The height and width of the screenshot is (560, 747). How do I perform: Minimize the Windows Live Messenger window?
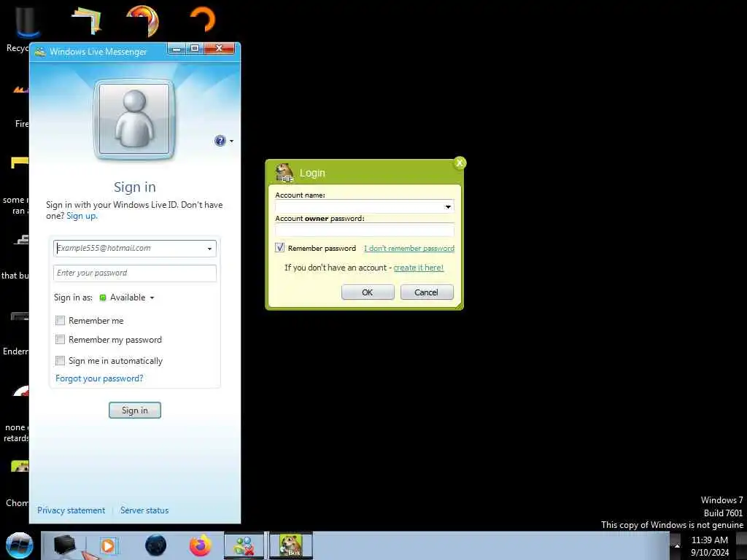(x=177, y=49)
